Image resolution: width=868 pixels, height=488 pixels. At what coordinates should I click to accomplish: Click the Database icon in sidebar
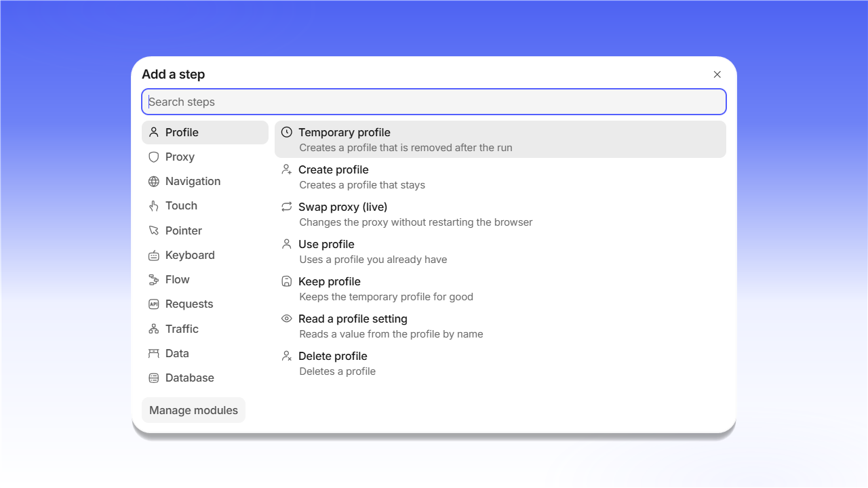pos(153,378)
